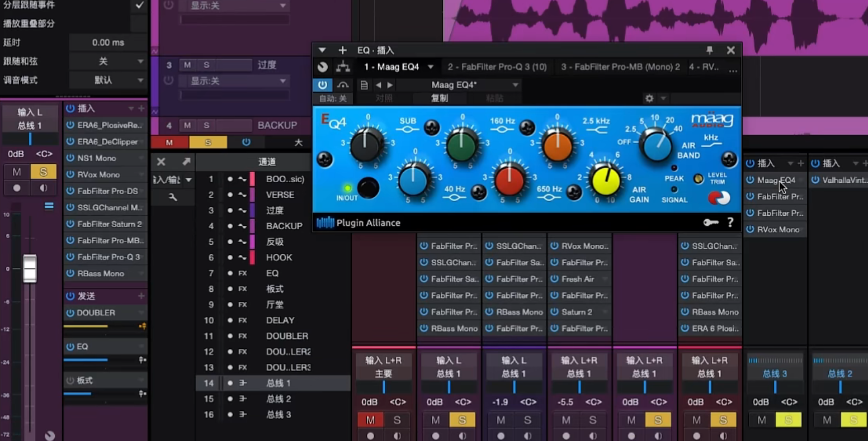Image resolution: width=868 pixels, height=441 pixels.
Task: Toggle the 分层跟随事件 checkbox
Action: (139, 6)
